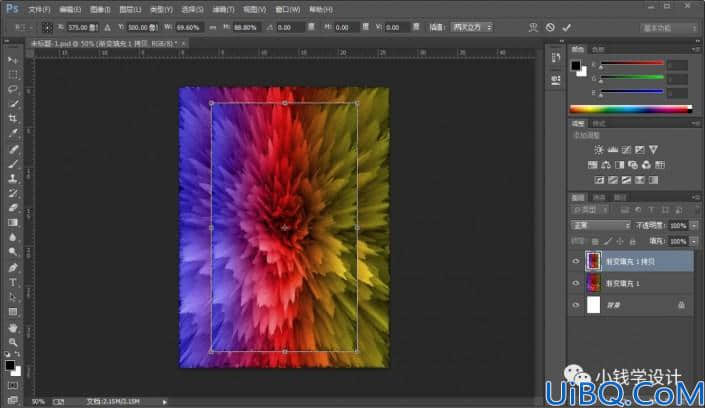Viewport: 705px width, 408px height.
Task: Add Brightness/Contrast adjustment sun icon
Action: click(x=598, y=149)
